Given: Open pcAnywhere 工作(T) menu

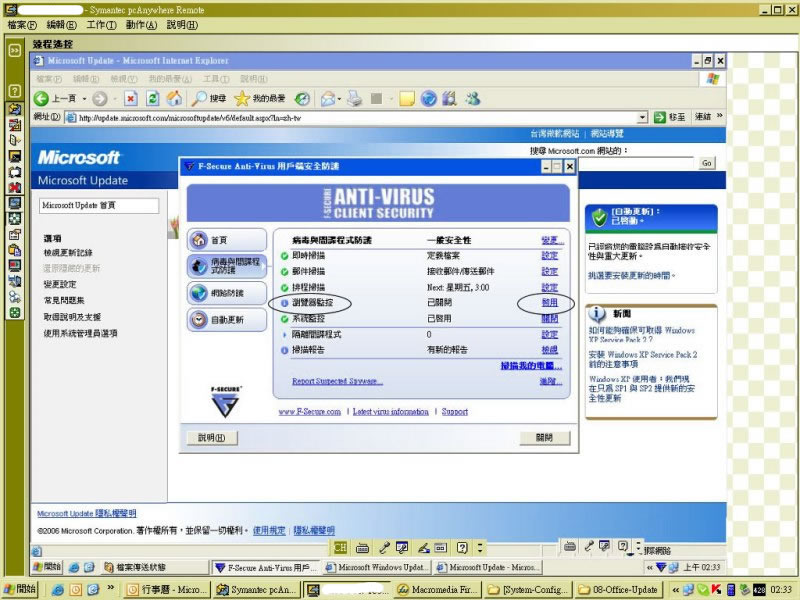Looking at the screenshot, I should (102, 25).
